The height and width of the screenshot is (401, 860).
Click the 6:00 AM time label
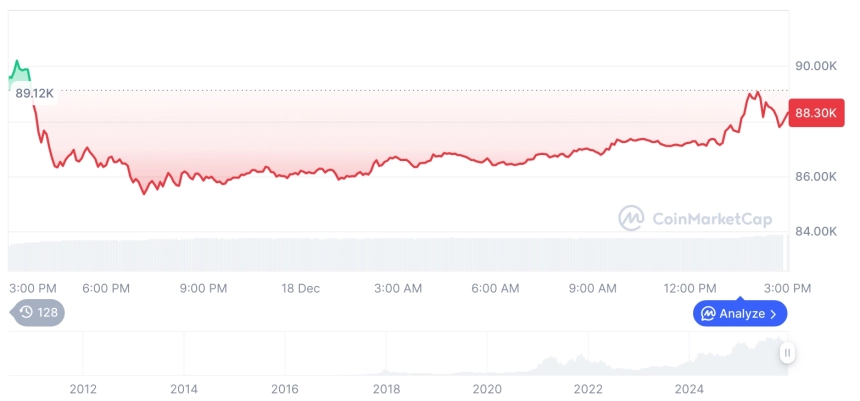(x=495, y=288)
